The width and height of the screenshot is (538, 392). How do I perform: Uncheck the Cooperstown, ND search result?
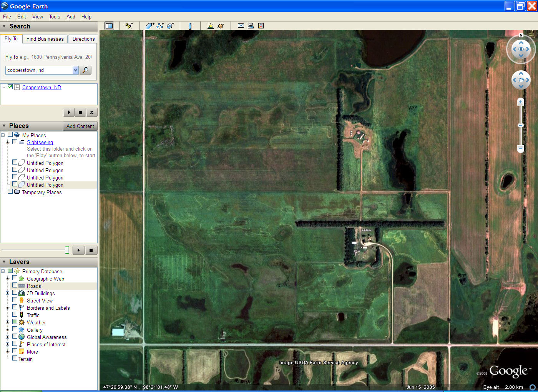click(x=10, y=87)
